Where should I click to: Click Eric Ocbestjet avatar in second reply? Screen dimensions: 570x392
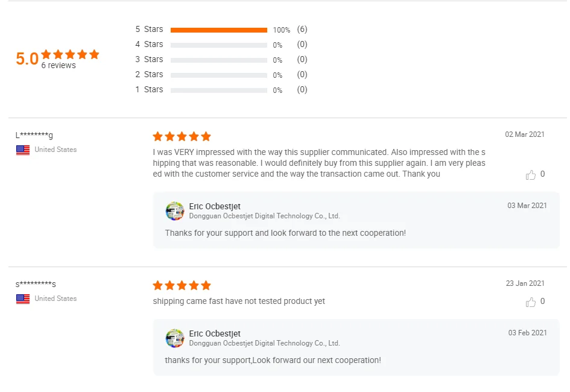(x=175, y=338)
